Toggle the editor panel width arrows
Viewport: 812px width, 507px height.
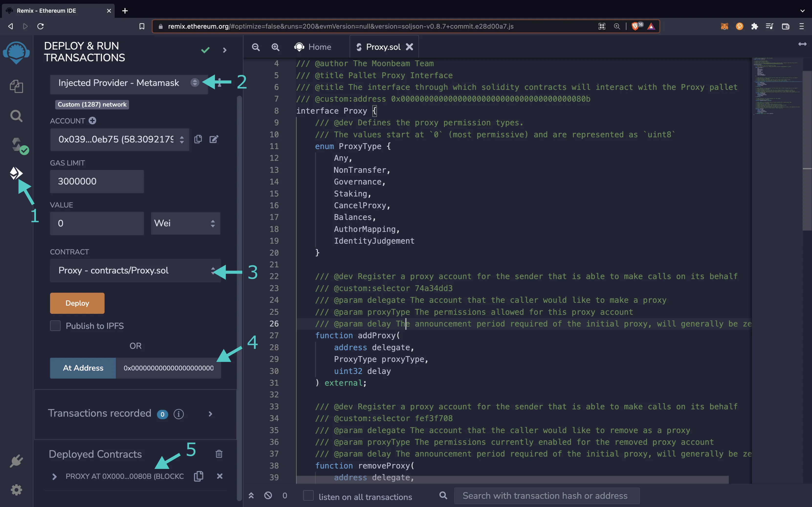point(802,44)
